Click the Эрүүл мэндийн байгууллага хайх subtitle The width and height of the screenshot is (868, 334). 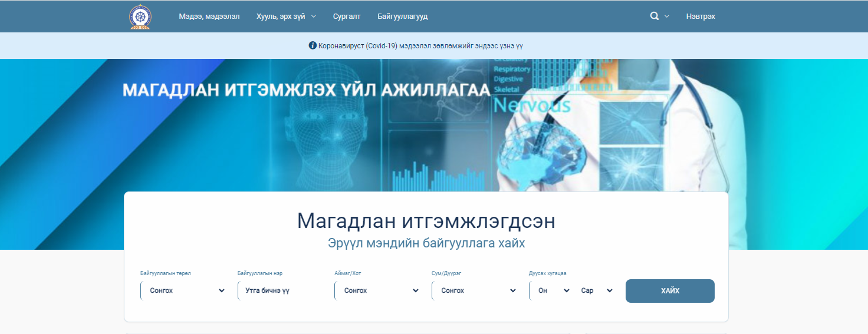[x=426, y=243]
